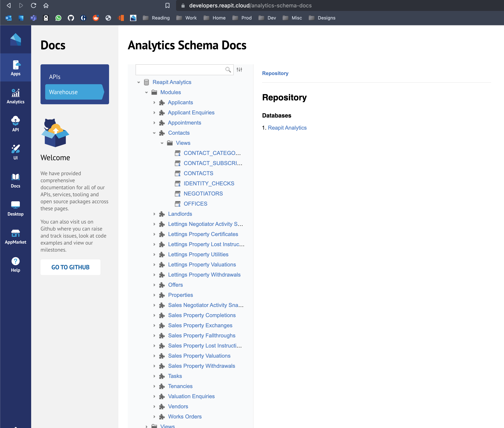Click the GO TO GITHUB button
504x428 pixels.
coord(70,267)
